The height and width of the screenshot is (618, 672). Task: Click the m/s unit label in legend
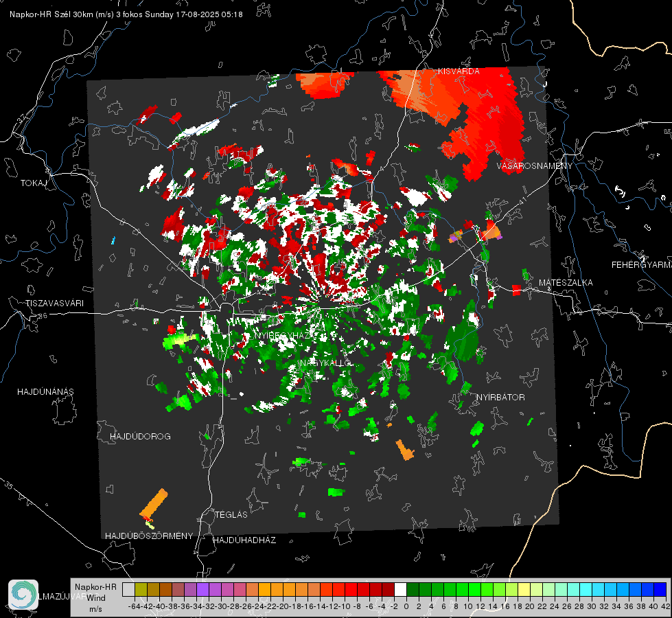tap(95, 609)
